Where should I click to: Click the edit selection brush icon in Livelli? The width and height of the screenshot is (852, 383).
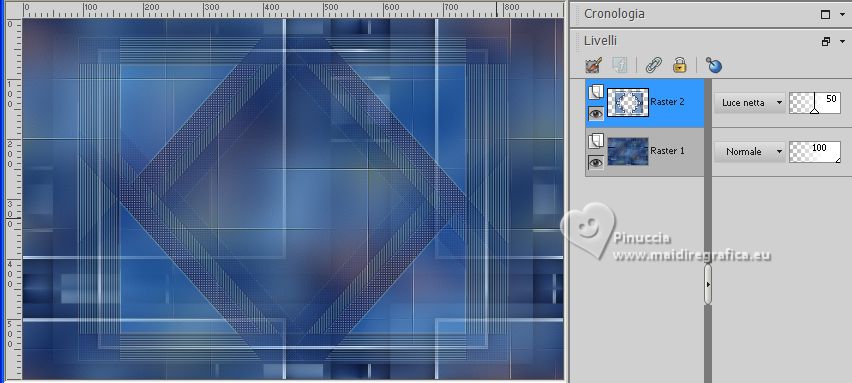pos(593,66)
